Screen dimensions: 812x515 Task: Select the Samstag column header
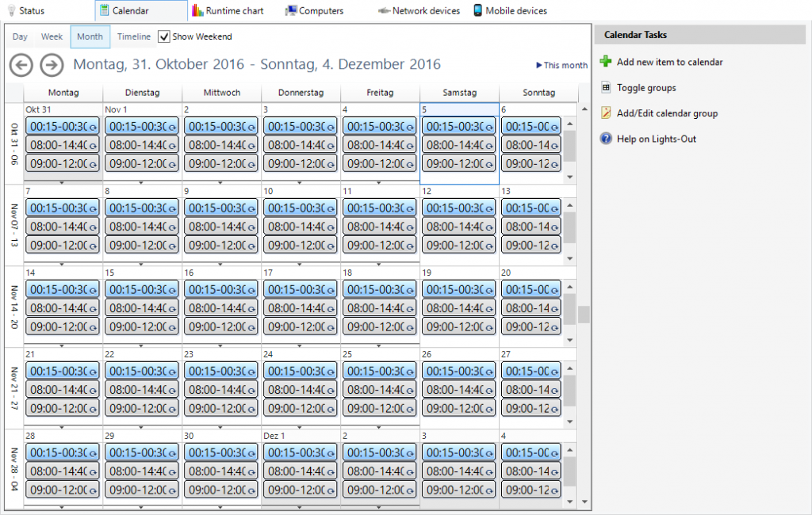[459, 93]
